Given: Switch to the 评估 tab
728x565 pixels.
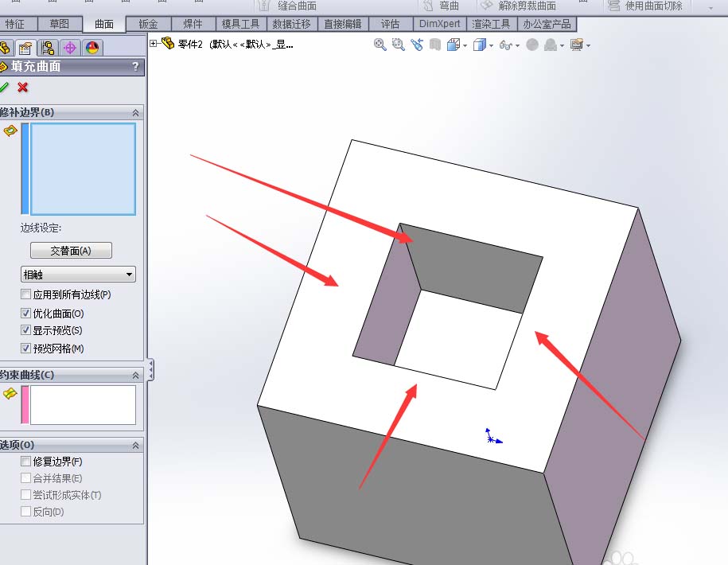Looking at the screenshot, I should (x=390, y=24).
